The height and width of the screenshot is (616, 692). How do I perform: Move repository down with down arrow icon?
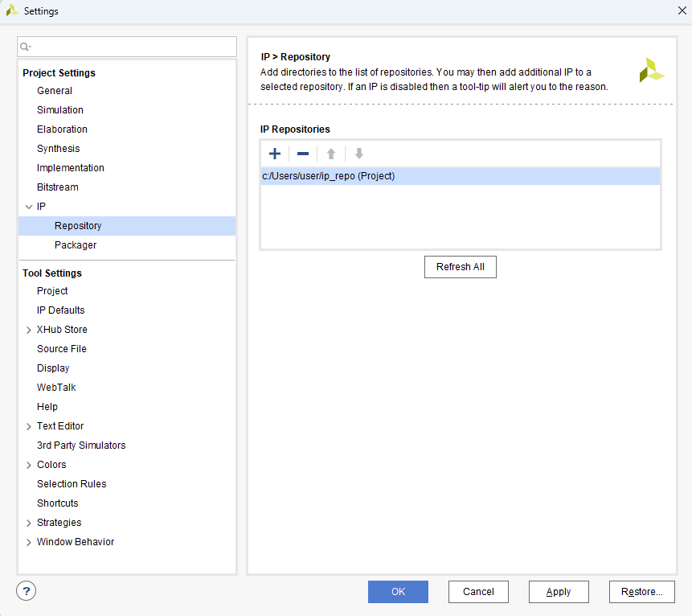[x=359, y=154]
